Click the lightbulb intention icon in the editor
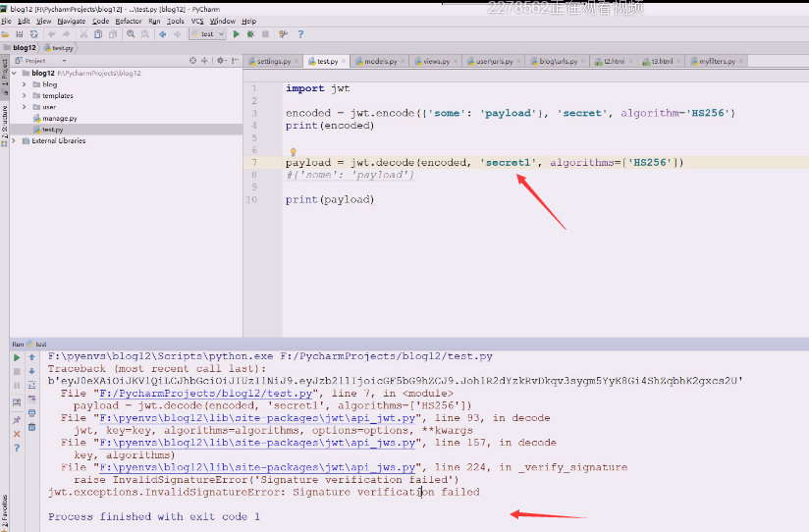Screen dimensions: 809x532 coord(293,152)
